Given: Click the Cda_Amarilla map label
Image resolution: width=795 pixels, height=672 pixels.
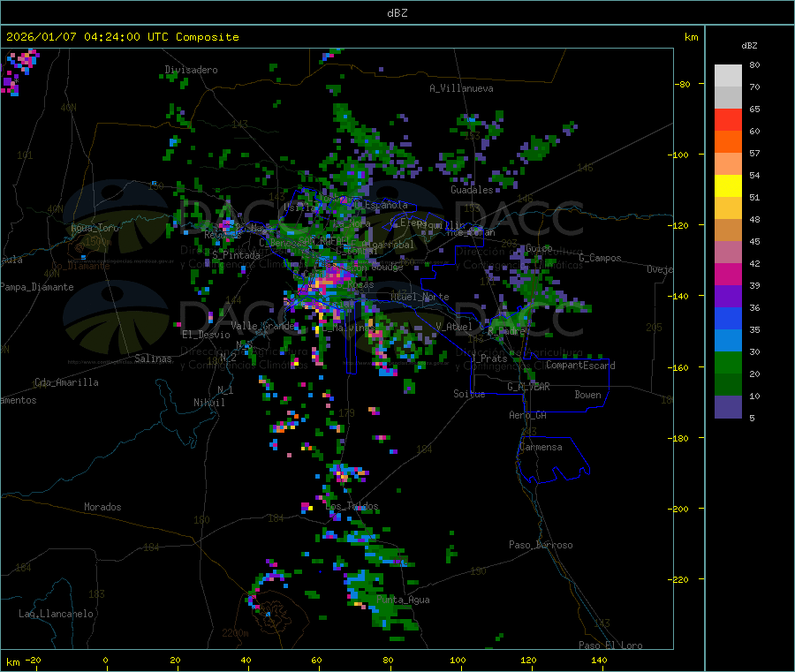Looking at the screenshot, I should coord(66,382).
